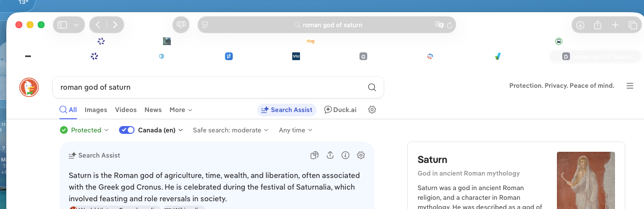This screenshot has width=644, height=209.
Task: Open the search settings gear beside Duck.ai
Action: 372,110
